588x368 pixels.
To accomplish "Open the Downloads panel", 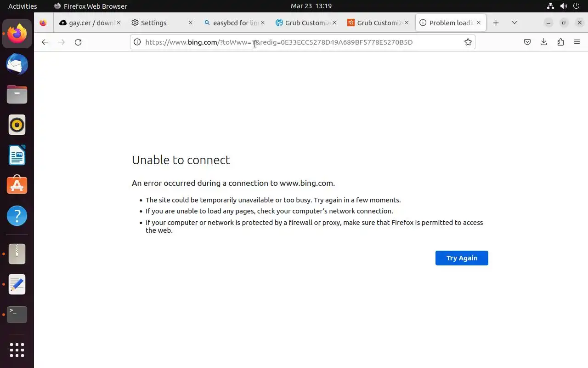I will [x=544, y=42].
